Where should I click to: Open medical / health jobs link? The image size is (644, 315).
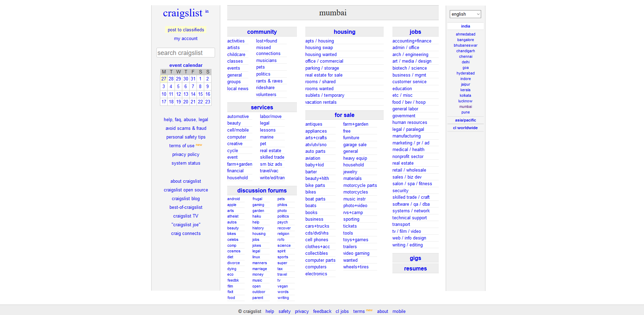click(408, 150)
